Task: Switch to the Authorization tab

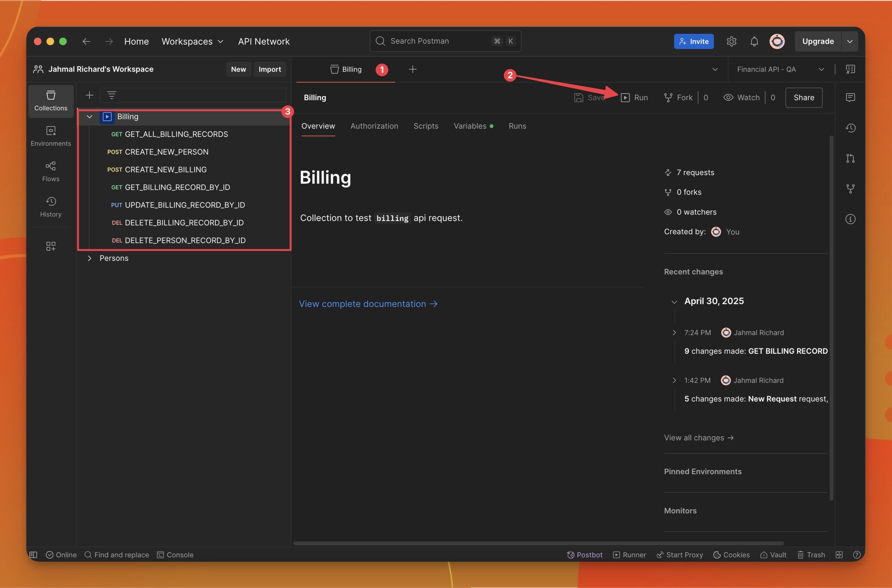Action: pos(374,126)
